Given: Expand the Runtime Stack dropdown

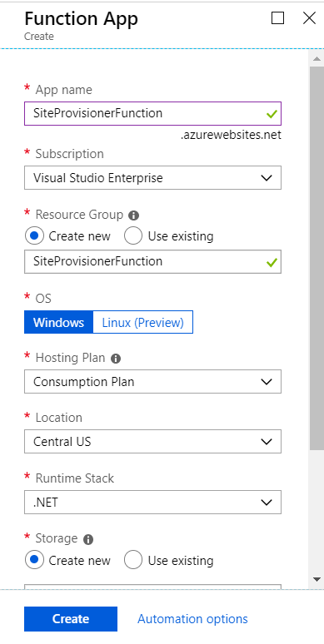Looking at the screenshot, I should click(152, 502).
